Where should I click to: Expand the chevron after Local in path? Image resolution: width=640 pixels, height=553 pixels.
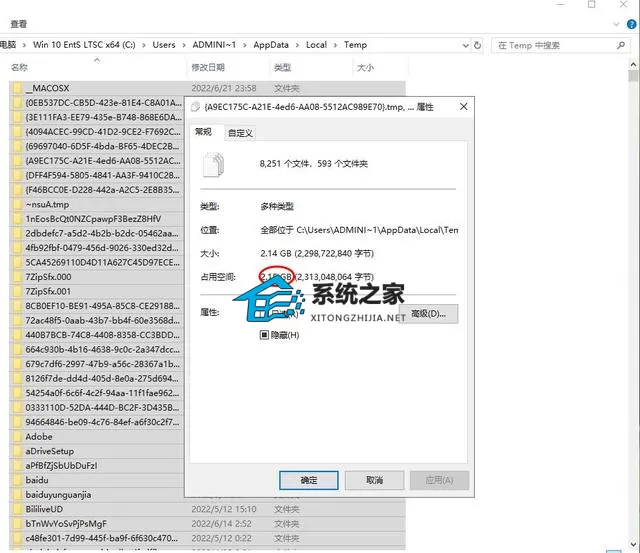coord(335,45)
